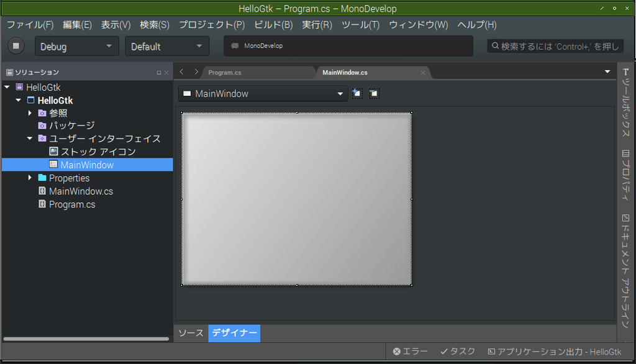Screen dimensions: 636x364
Task: Select the パッケージ folder
Action: coord(72,126)
